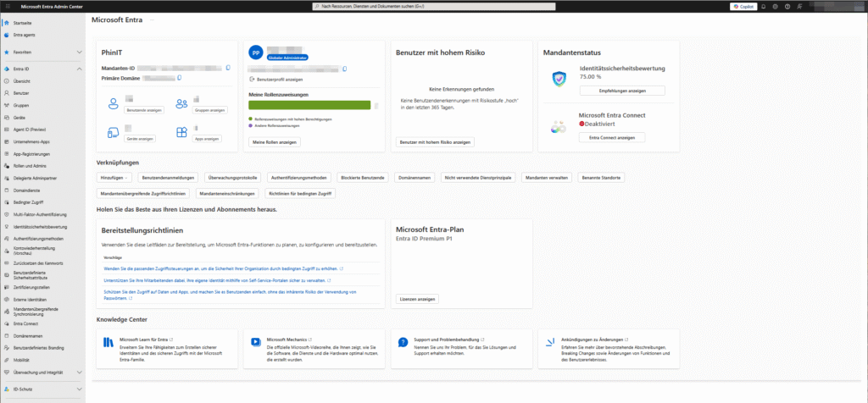The image size is (868, 403).
Task: Launch Copilot from the top bar
Action: click(743, 7)
